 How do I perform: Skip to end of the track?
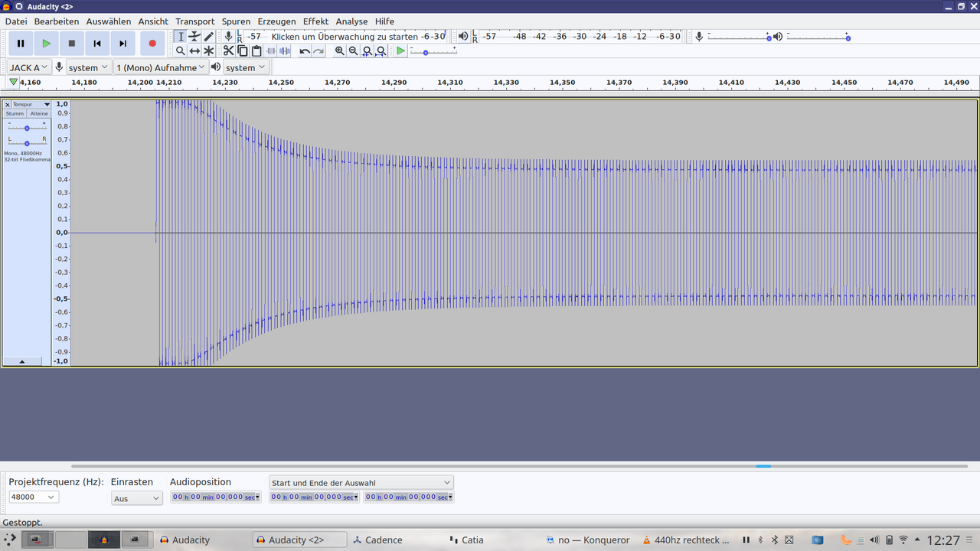[x=122, y=44]
